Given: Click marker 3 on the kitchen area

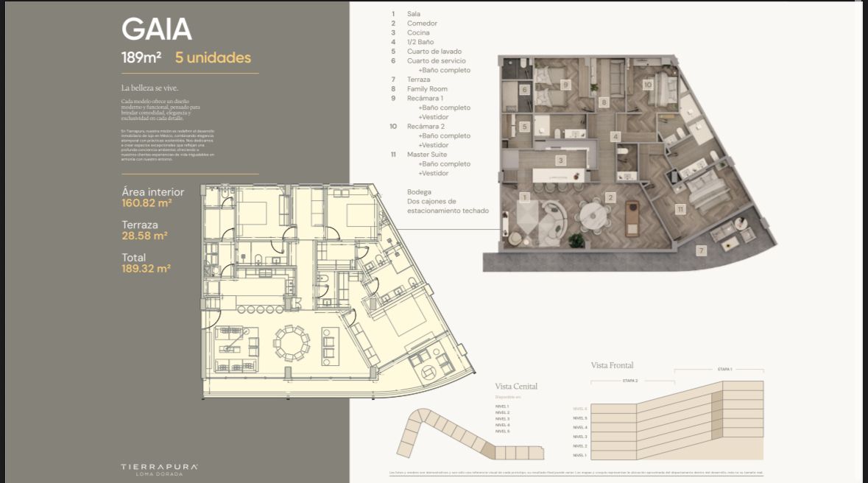Looking at the screenshot, I should coord(560,160).
